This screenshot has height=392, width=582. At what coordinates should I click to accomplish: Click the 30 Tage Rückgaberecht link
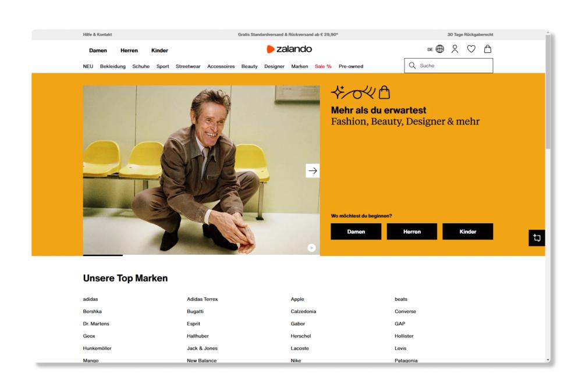tap(470, 34)
